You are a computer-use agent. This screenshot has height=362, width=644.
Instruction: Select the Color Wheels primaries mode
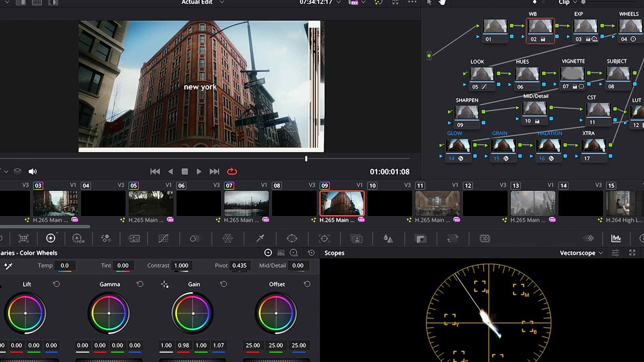click(x=268, y=253)
